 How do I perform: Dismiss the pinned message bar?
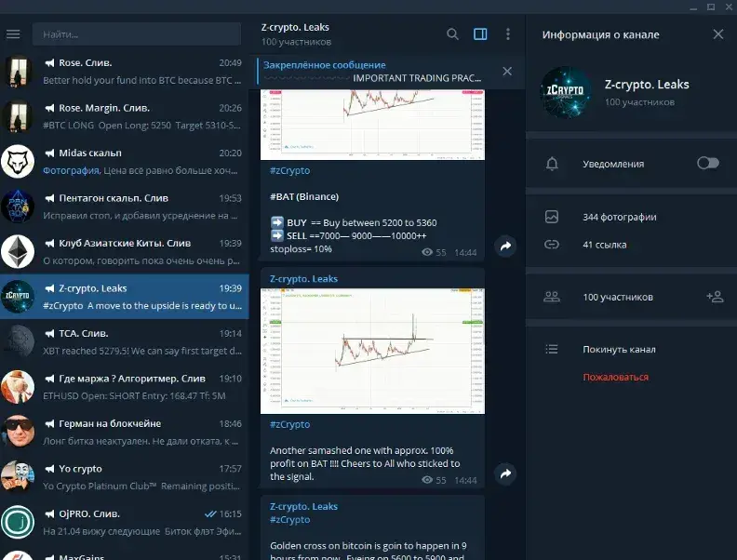[507, 72]
